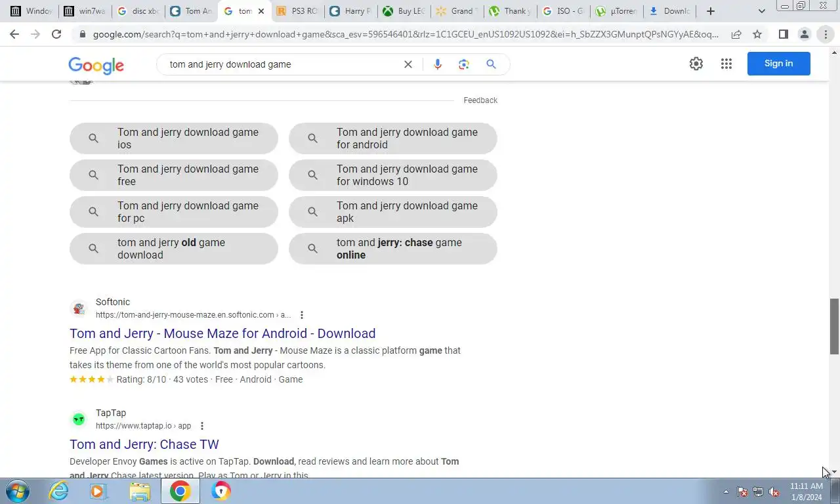Click the Chrome icon in the taskbar
Screen dimensions: 840x504
coord(180,491)
